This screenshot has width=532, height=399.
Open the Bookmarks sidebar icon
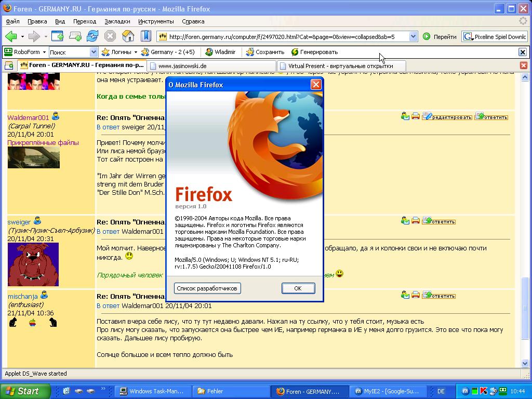click(x=146, y=36)
